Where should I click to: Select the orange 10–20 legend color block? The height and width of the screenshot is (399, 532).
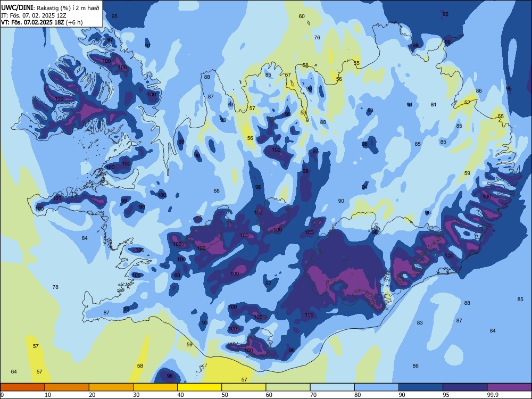pyautogui.click(x=67, y=387)
